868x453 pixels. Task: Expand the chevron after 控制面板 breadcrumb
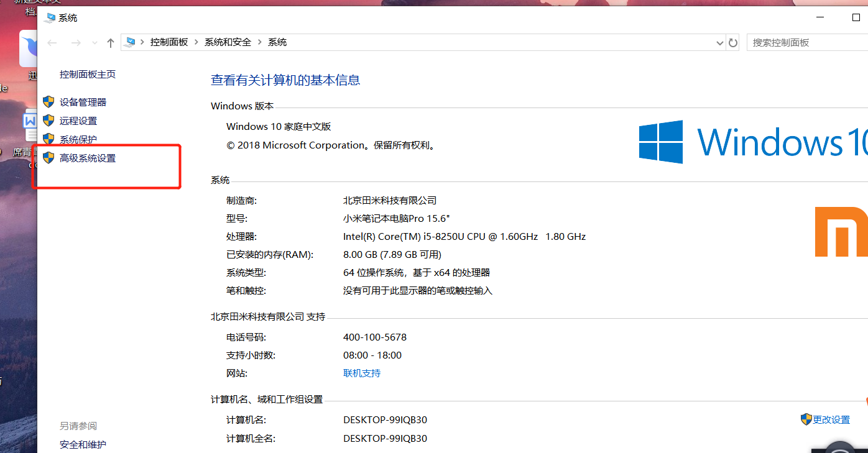(x=196, y=42)
